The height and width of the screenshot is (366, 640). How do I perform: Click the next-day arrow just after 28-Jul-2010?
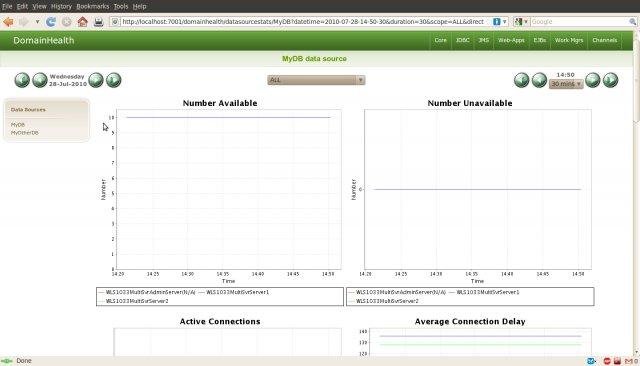[96, 80]
